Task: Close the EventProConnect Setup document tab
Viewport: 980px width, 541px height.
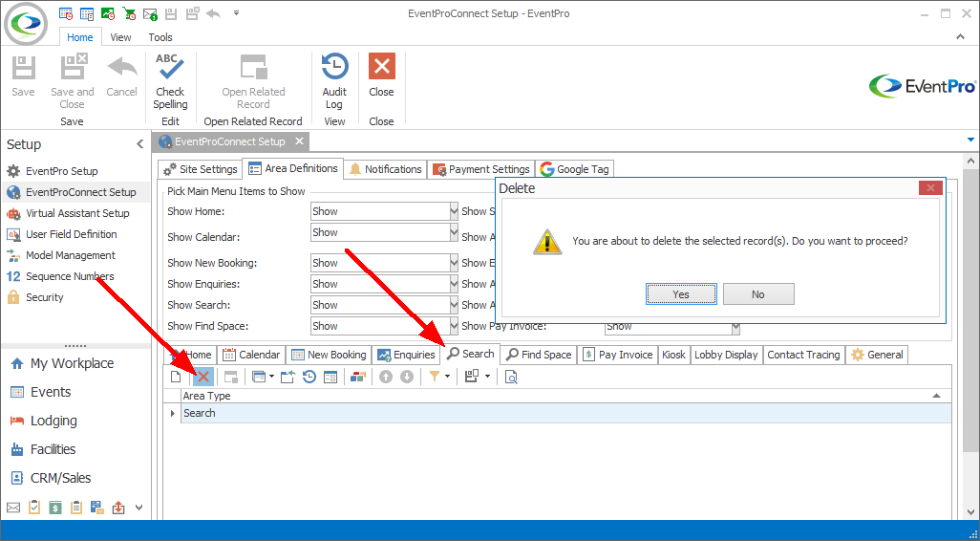Action: (x=299, y=141)
